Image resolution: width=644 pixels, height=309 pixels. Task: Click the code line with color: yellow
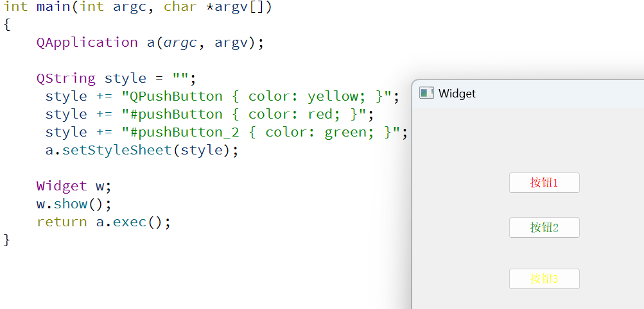click(x=222, y=96)
